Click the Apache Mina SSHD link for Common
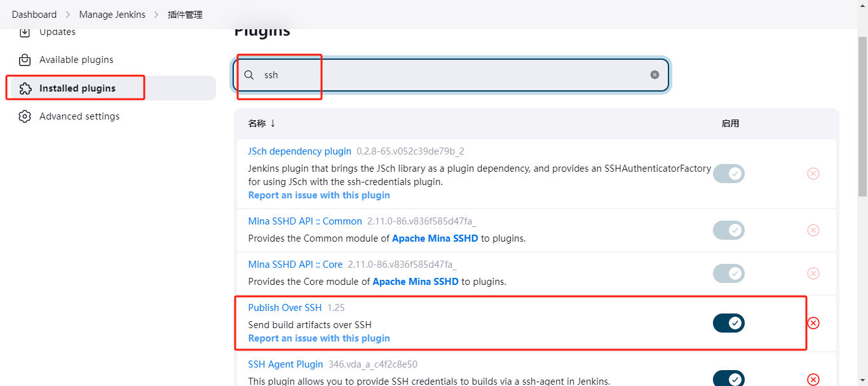 coord(435,238)
